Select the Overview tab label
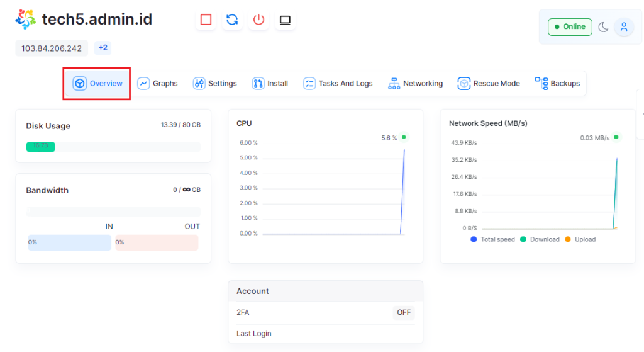The height and width of the screenshot is (352, 644). (106, 84)
